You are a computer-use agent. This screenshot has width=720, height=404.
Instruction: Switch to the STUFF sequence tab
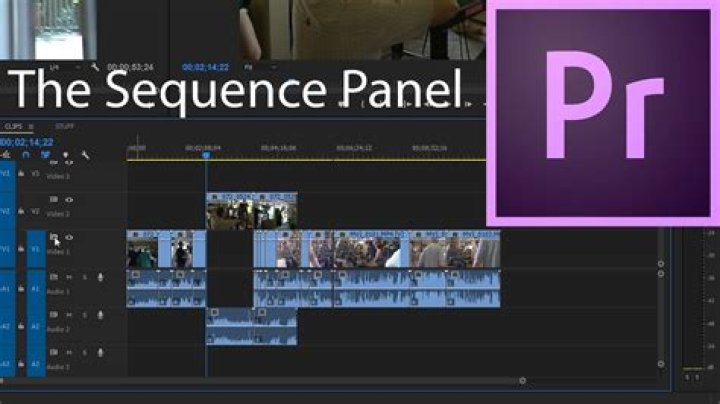point(64,126)
